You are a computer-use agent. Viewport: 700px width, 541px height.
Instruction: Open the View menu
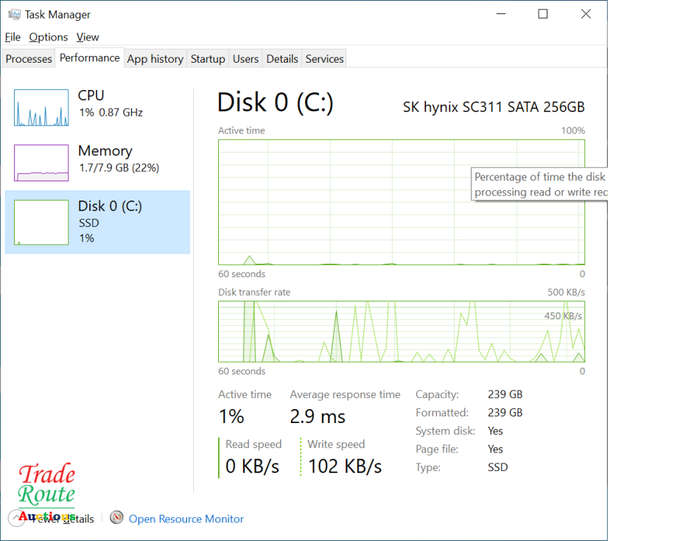coord(88,37)
